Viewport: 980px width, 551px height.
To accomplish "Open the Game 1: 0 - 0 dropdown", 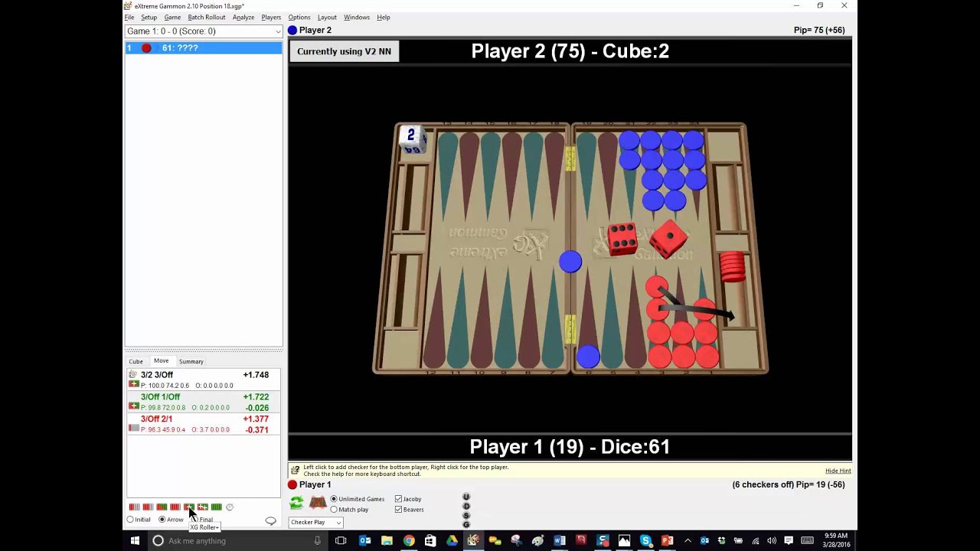I will pos(204,31).
